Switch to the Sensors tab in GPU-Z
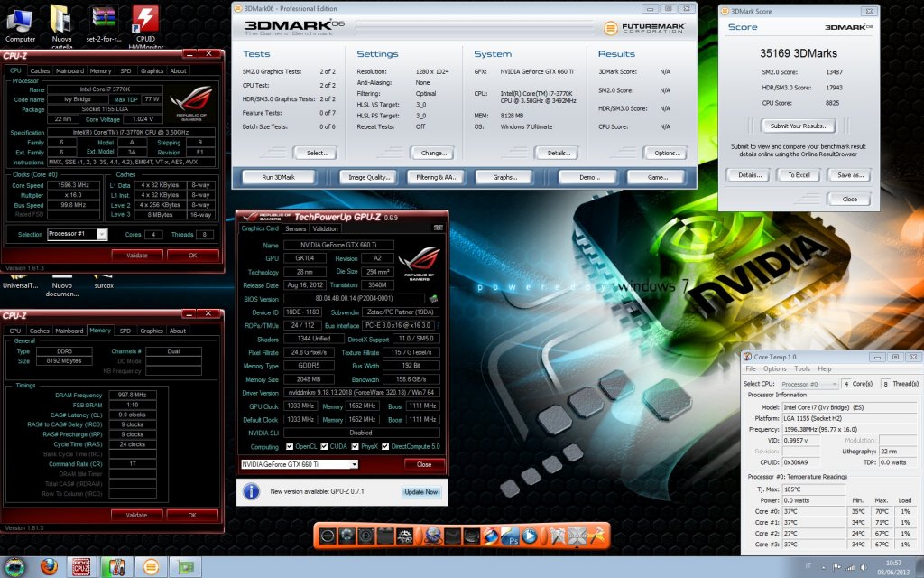This screenshot has width=924, height=578. pyautogui.click(x=295, y=228)
